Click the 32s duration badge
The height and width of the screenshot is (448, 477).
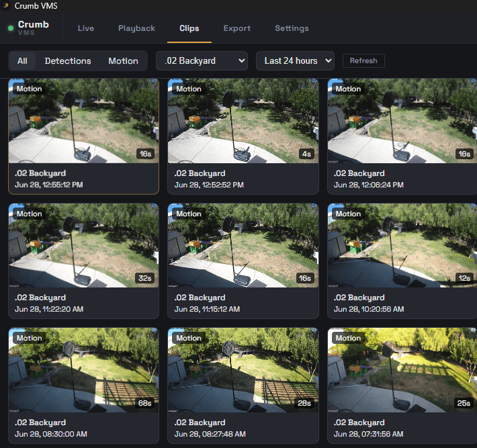click(x=145, y=278)
